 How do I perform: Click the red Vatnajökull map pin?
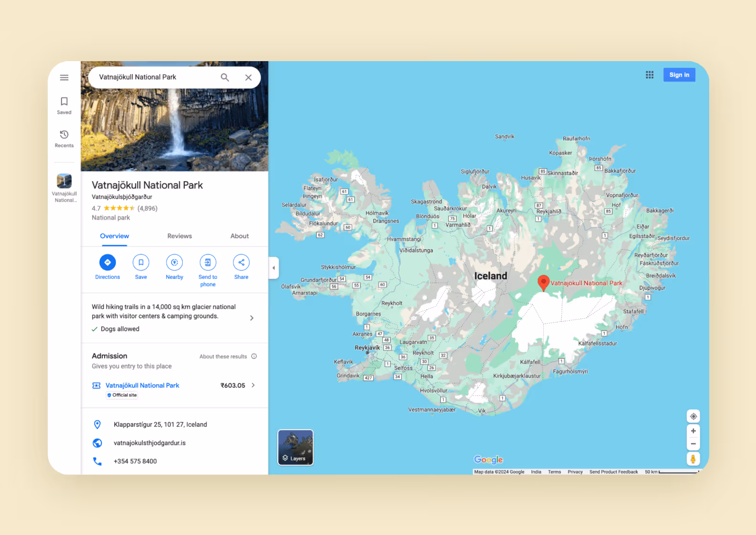pyautogui.click(x=543, y=282)
